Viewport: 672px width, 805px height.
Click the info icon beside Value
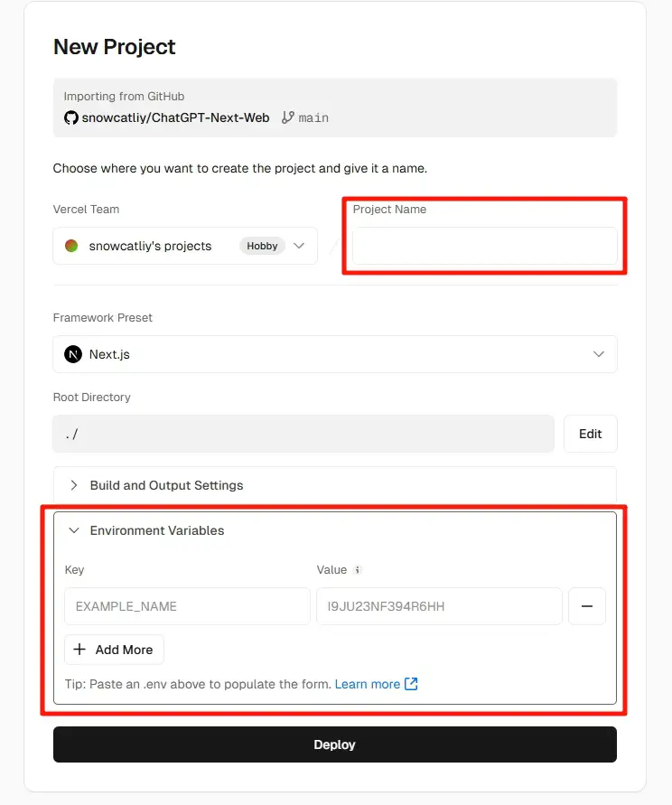[x=358, y=570]
